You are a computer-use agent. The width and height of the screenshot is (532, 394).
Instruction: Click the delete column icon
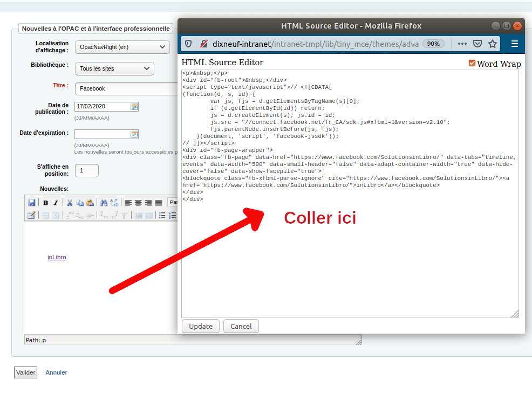point(124,215)
